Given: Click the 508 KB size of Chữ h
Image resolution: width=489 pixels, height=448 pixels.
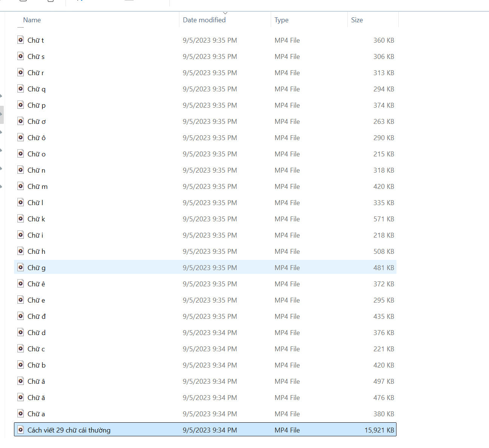Looking at the screenshot, I should [x=384, y=252].
